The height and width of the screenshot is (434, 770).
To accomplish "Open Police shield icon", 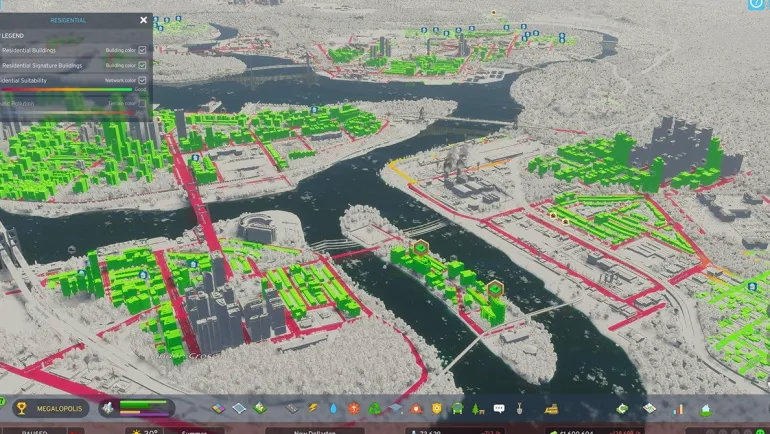I will [437, 408].
